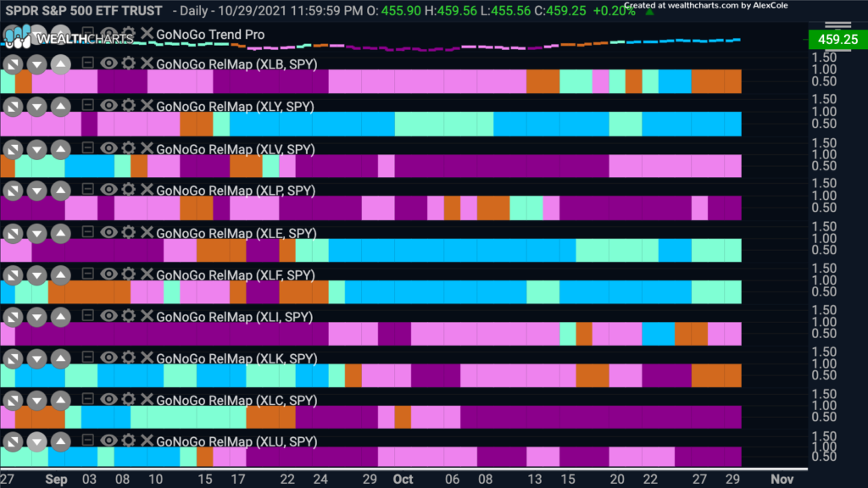The height and width of the screenshot is (488, 868).
Task: Open settings gear for XLE RelMap
Action: [129, 232]
